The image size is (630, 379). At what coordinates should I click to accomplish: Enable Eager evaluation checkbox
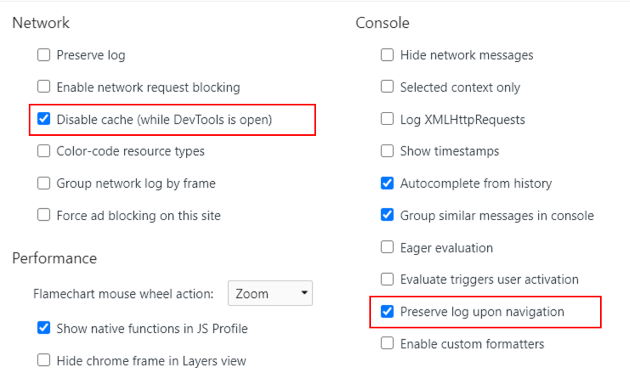(387, 247)
